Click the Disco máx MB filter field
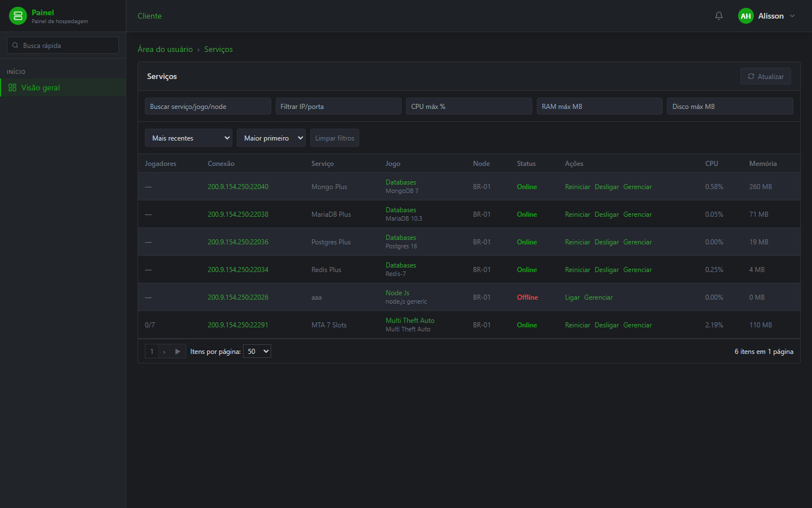 tap(730, 106)
